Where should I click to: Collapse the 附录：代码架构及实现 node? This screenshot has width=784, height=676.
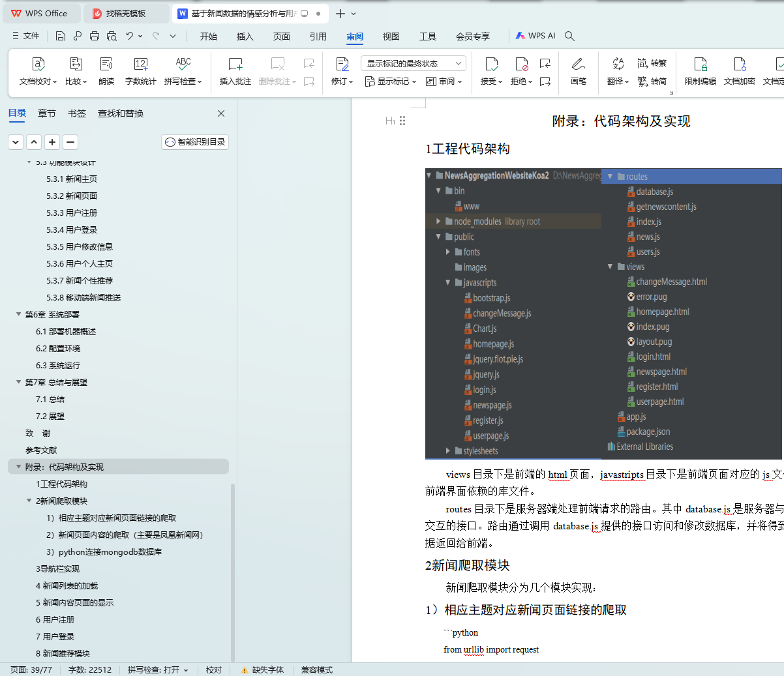(18, 467)
